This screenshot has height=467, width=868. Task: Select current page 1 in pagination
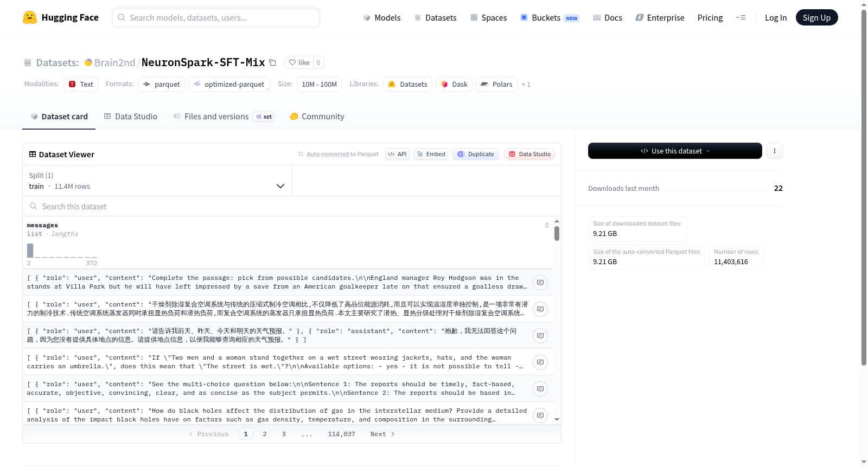(x=246, y=434)
